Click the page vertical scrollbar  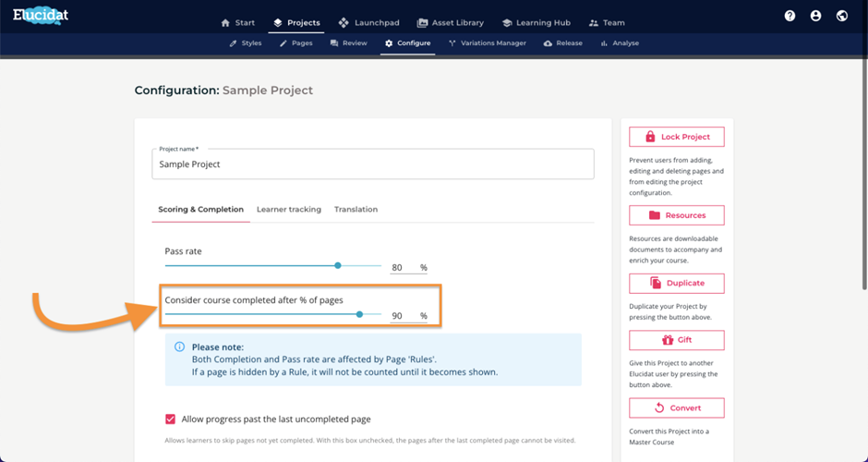tap(864, 174)
